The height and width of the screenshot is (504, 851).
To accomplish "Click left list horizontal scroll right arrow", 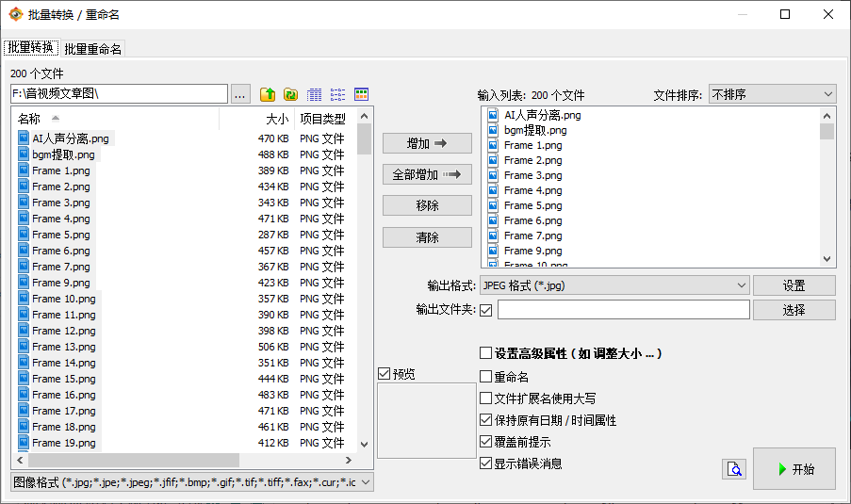I will click(349, 460).
